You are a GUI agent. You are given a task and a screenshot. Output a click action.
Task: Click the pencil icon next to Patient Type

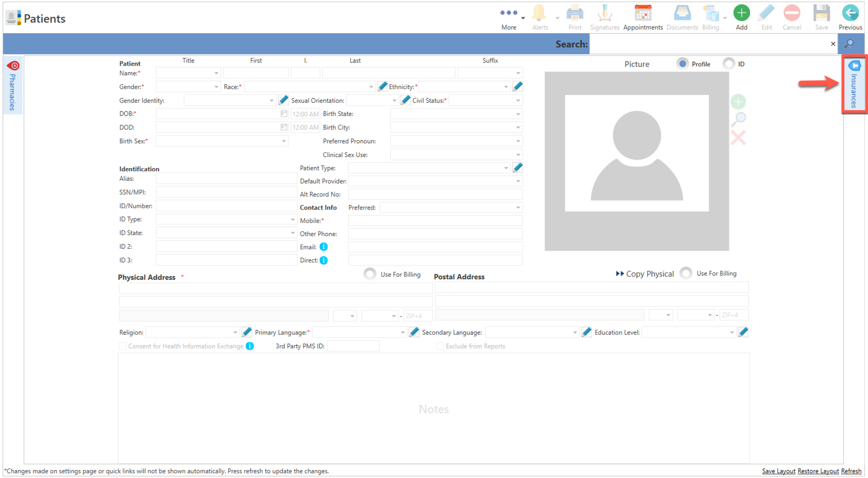pyautogui.click(x=517, y=168)
